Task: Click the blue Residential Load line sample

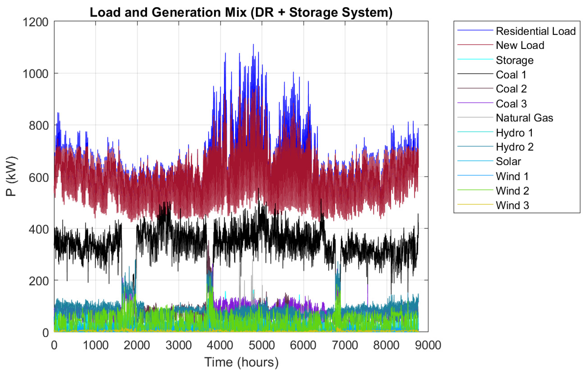Action: (475, 30)
